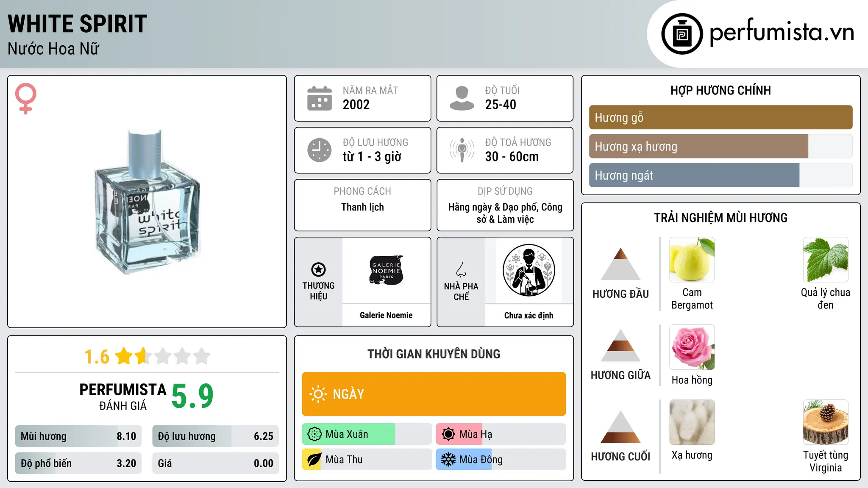Open the perfumista.vn site name link
Image resolution: width=868 pixels, height=488 pixels.
coord(782,32)
